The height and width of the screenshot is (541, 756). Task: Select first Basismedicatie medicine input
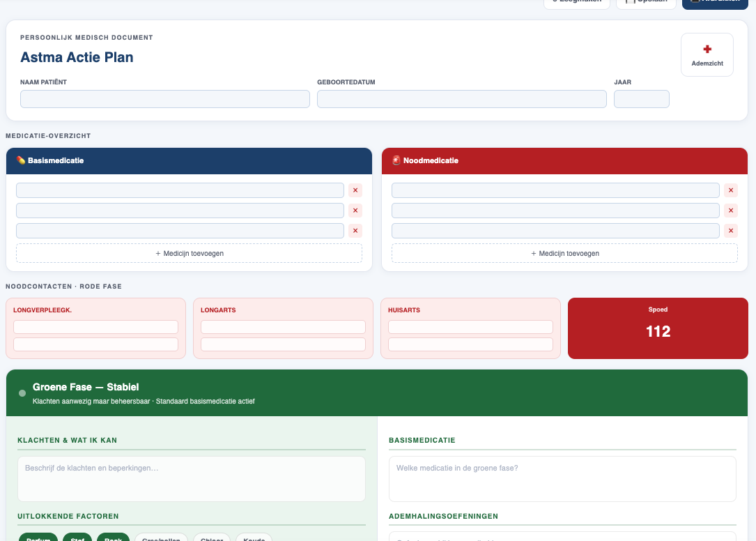pos(180,190)
